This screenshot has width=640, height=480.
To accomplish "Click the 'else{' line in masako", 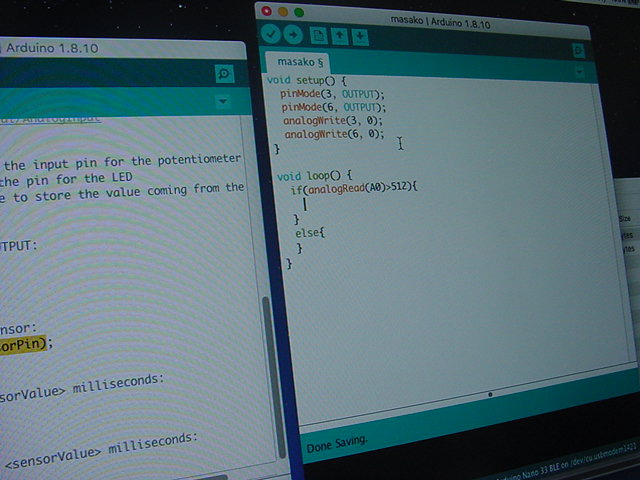I will click(x=310, y=233).
